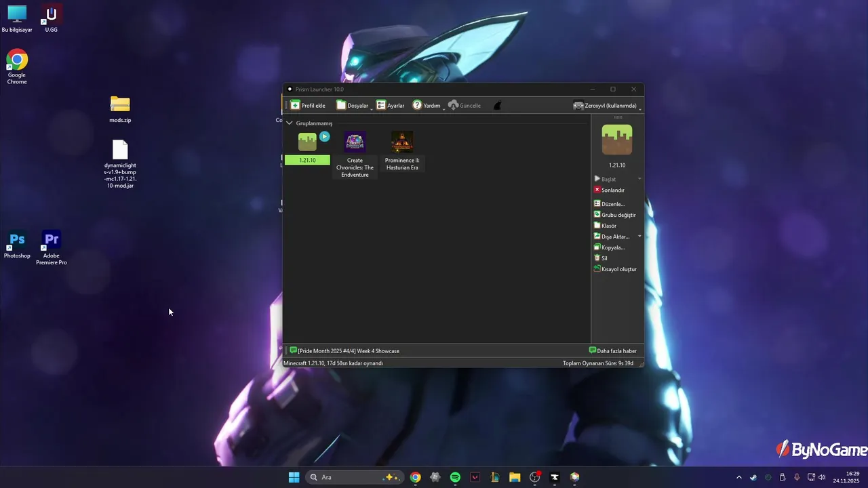Open the Yardım help menu

click(x=427, y=105)
